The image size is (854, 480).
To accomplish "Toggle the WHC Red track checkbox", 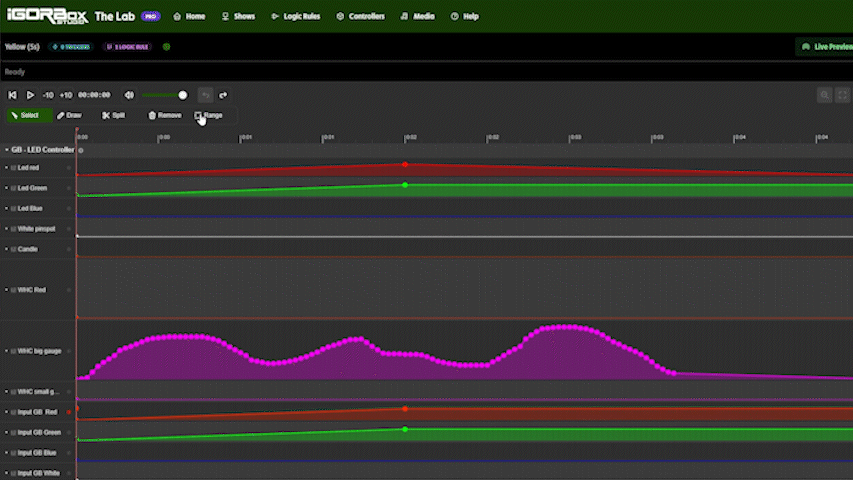I will (x=14, y=290).
